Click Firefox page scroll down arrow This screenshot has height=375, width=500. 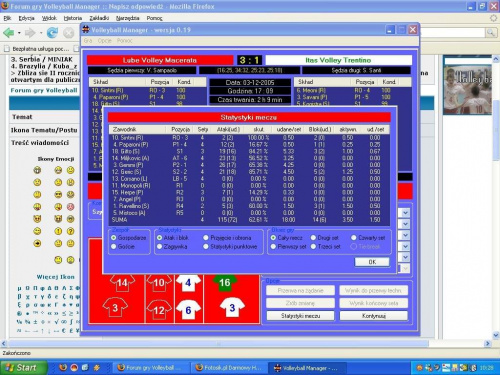[496, 335]
